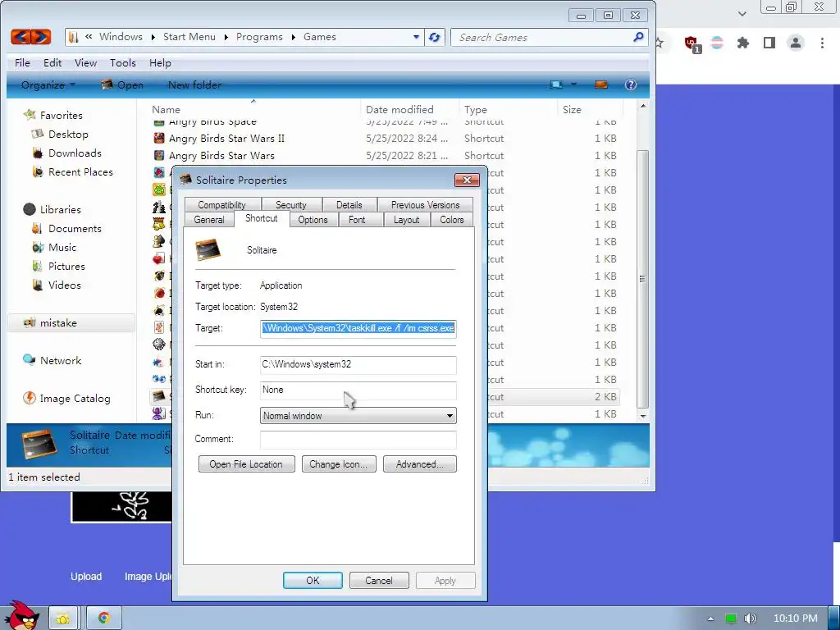This screenshot has height=630, width=840.
Task: Open the Edit menu
Action: click(52, 62)
